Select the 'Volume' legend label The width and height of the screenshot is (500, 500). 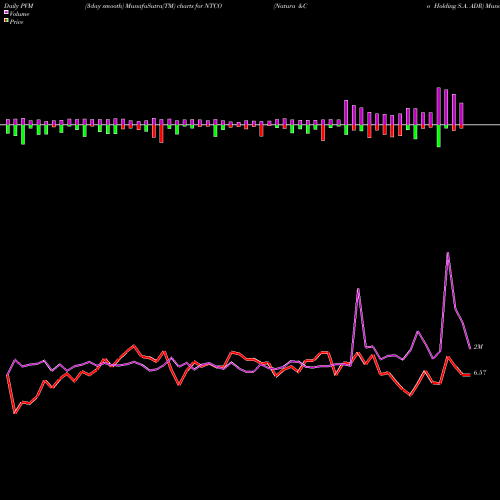[x=19, y=14]
